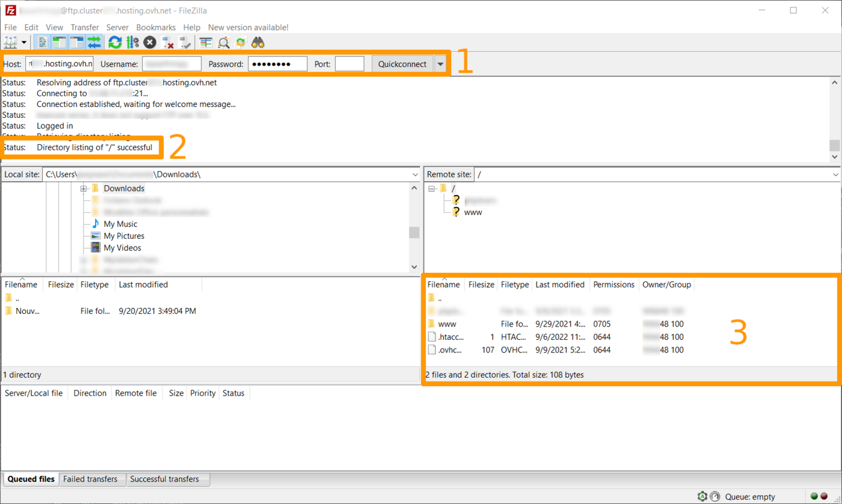Switch to the Failed transfers tab
Screen dimensions: 842x504
[90, 479]
